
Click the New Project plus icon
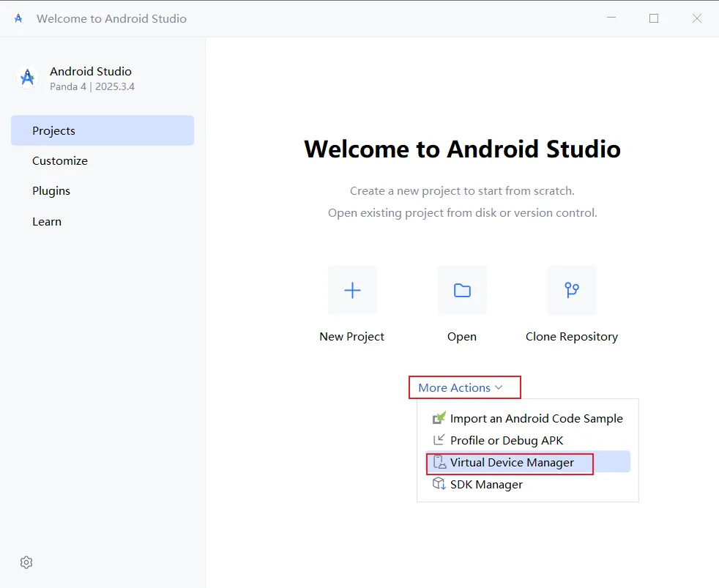click(352, 290)
